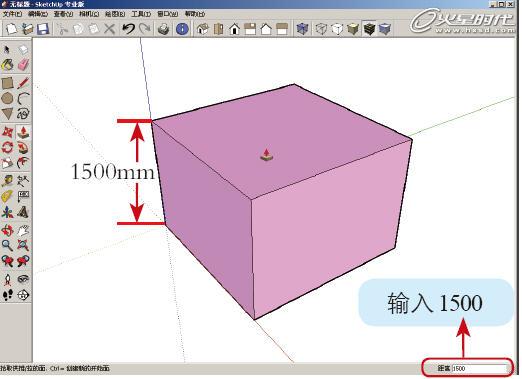Choose the Select arrow tool
This screenshot has height=379, width=522.
click(x=7, y=50)
